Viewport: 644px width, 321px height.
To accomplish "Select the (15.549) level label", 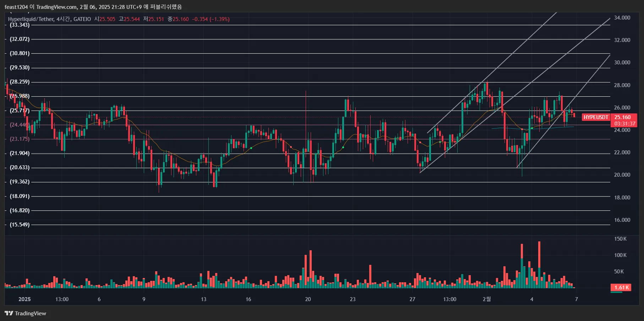I will (20, 225).
